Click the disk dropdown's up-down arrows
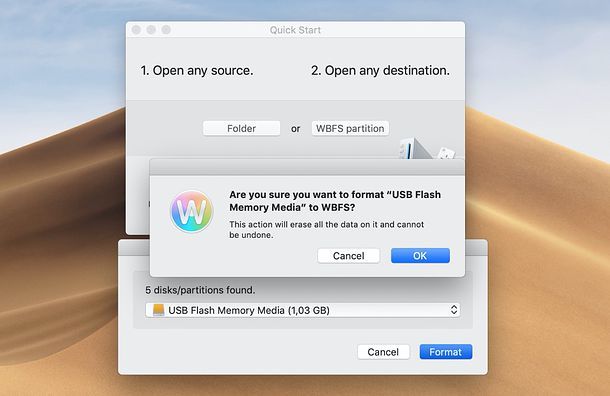Viewport: 610px width, 396px height. 454,310
